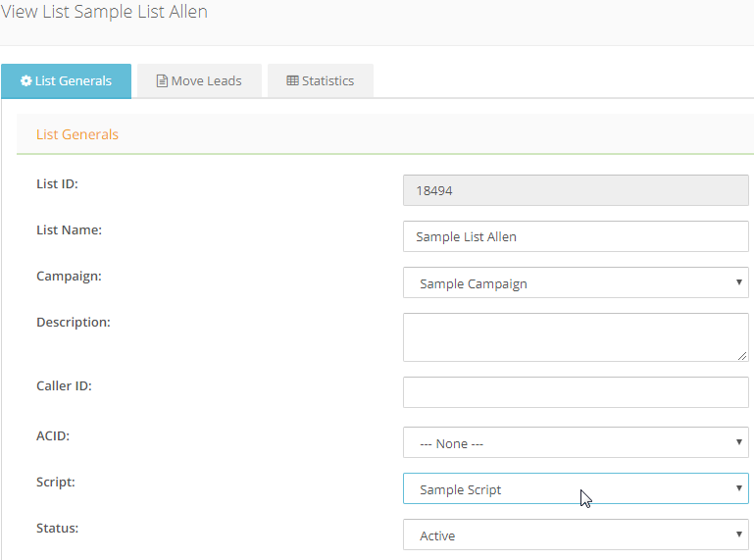Click the List Name text field
This screenshot has width=754, height=560.
576,236
